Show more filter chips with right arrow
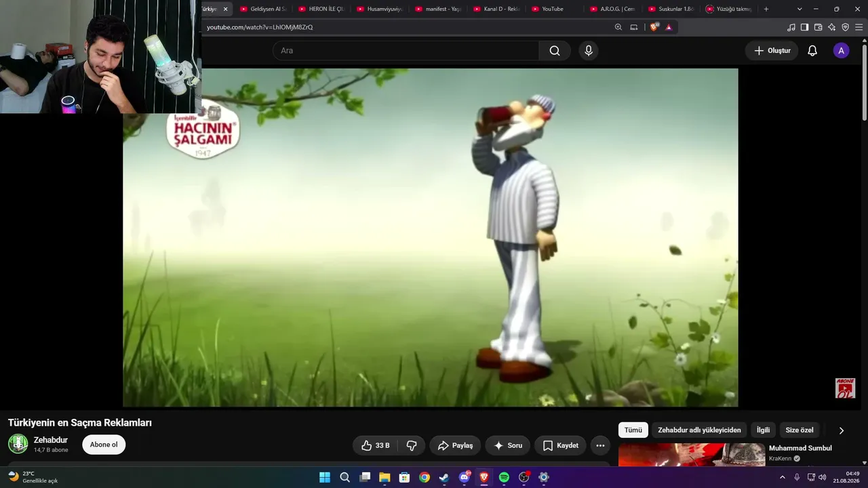 point(842,430)
